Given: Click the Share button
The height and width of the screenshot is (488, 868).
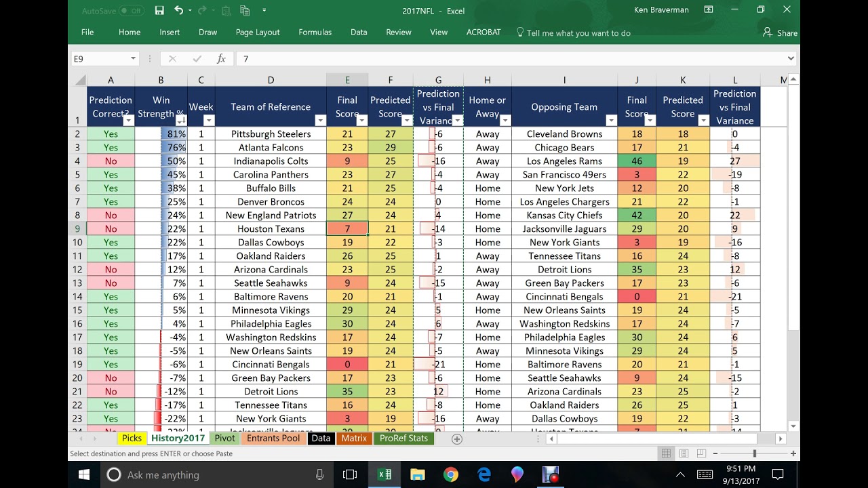Looking at the screenshot, I should click(x=780, y=33).
